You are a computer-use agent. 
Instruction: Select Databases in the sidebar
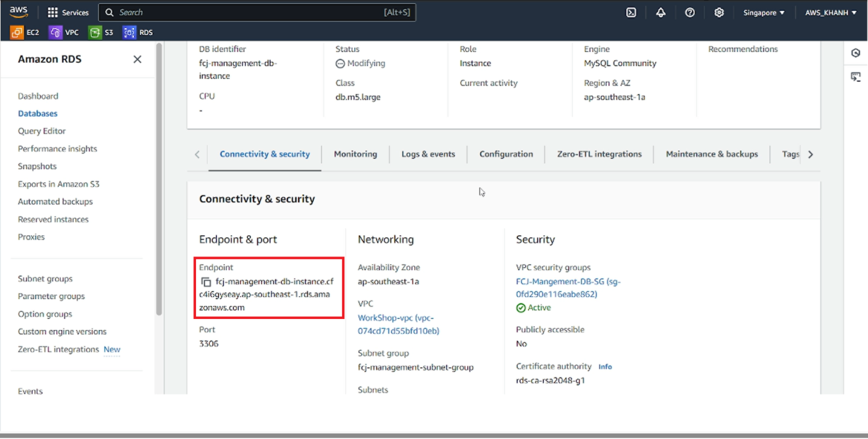pyautogui.click(x=37, y=113)
